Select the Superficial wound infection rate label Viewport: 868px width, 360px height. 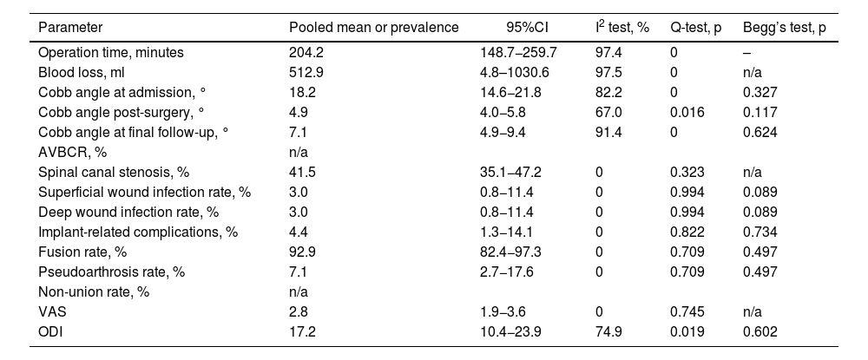(144, 192)
